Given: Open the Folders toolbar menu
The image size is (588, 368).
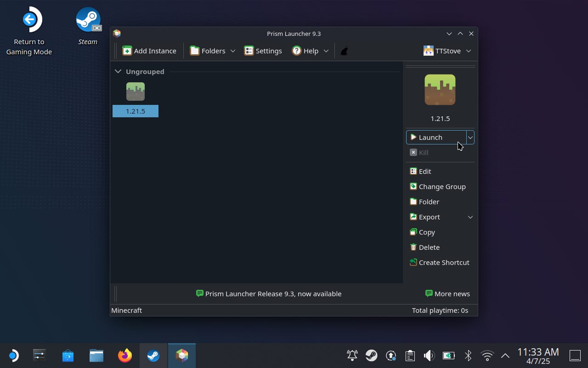Looking at the screenshot, I should click(208, 51).
